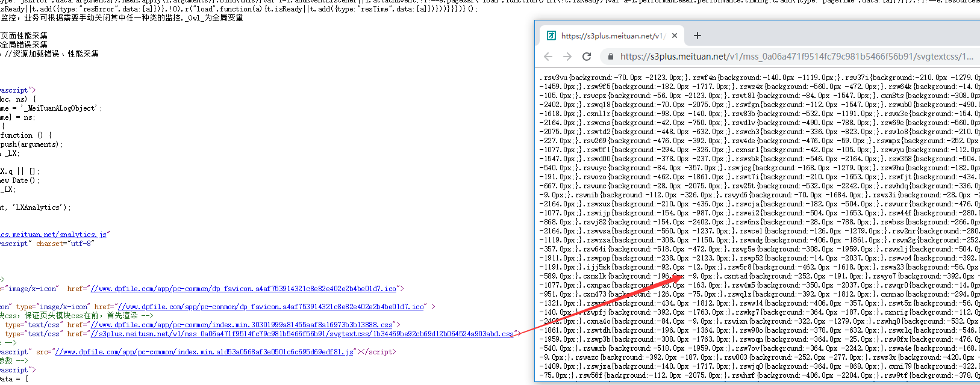Image resolution: width=980 pixels, height=385 pixels.
Task: Click the padlock site-info icon
Action: tap(610, 57)
